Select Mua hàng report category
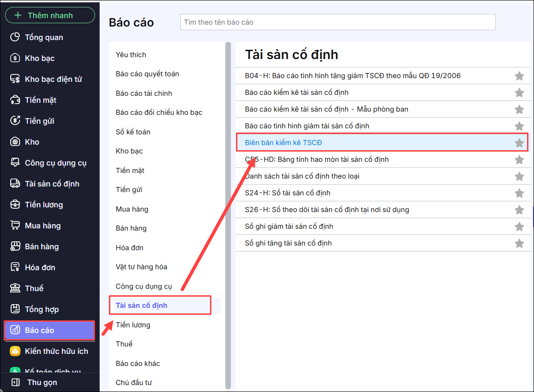The height and width of the screenshot is (392, 534). coord(132,209)
